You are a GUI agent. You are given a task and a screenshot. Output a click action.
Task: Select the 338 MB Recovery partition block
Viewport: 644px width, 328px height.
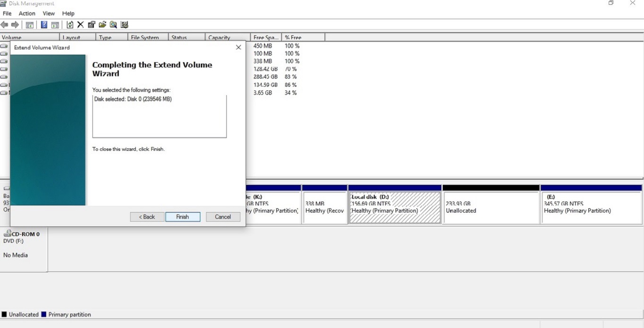pos(324,204)
